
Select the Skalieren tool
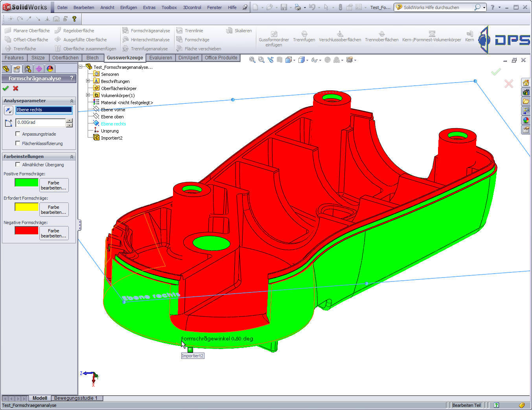click(x=229, y=31)
